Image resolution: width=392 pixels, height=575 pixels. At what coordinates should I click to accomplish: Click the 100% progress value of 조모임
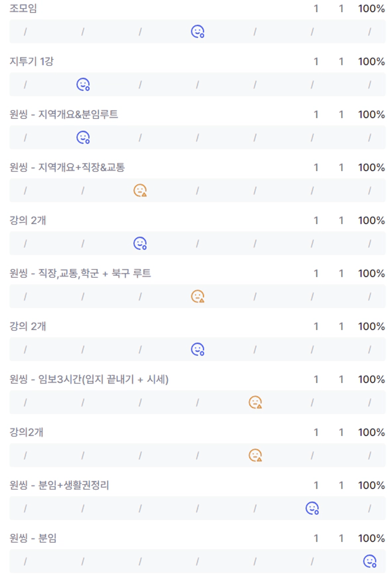click(371, 9)
